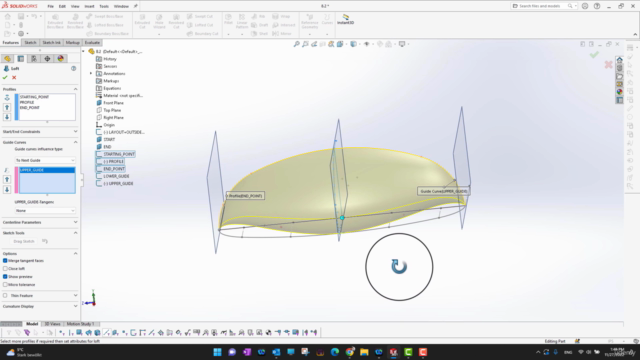The height and width of the screenshot is (360, 640).
Task: Open the Appearances color ball task pane icon
Action: pyautogui.click(x=620, y=92)
